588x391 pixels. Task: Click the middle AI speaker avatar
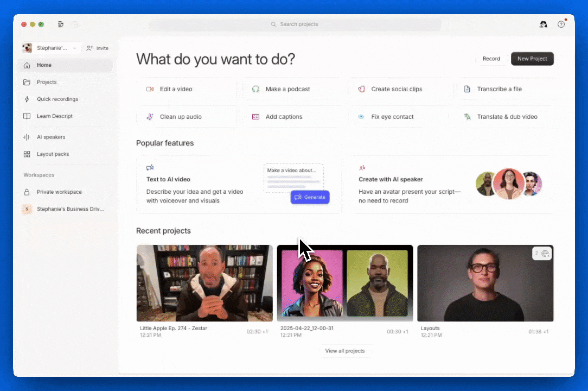click(509, 184)
